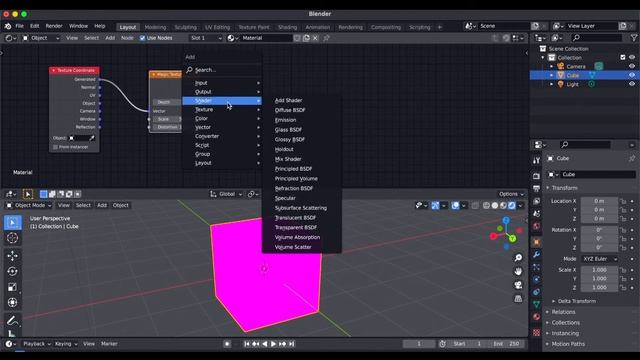Screen dimensions: 640x360
Task: Toggle camera view icon in viewport
Action: point(518,285)
